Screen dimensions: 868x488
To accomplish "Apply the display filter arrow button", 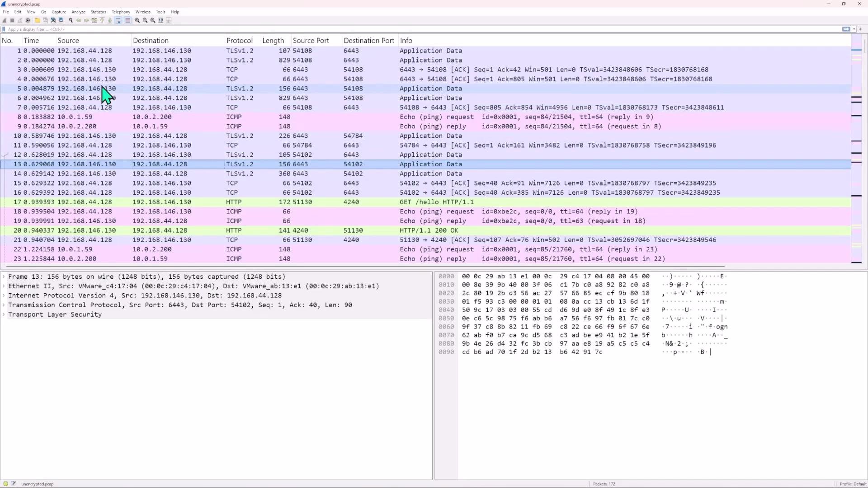I will 846,29.
